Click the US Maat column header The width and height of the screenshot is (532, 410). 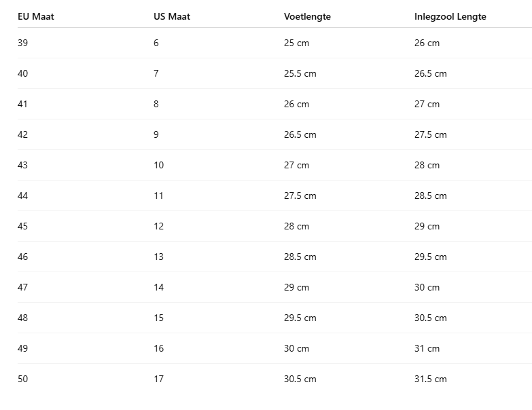point(172,16)
